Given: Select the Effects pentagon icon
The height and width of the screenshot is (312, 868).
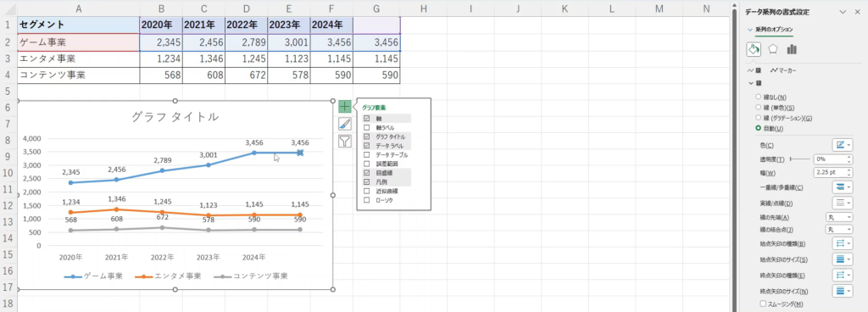Looking at the screenshot, I should click(773, 49).
